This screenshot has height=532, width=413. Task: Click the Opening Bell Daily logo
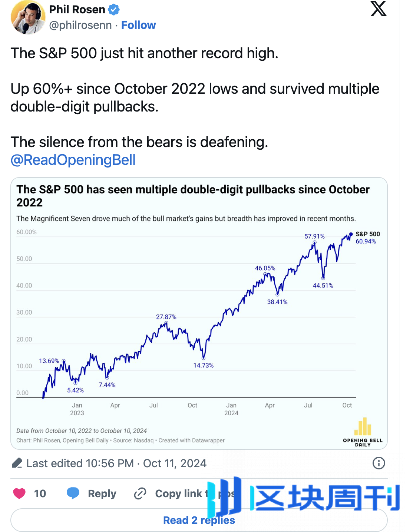coord(363,432)
